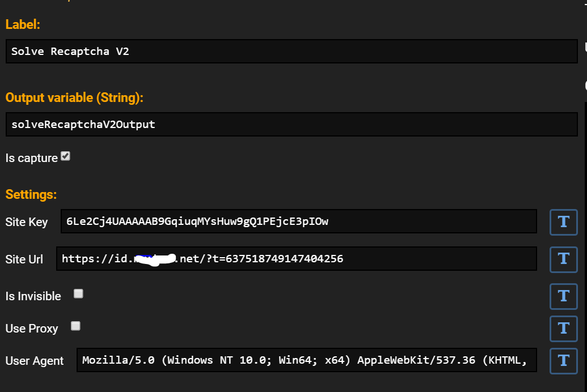The image size is (587, 392).
Task: Focus the Label field containing Solve Recaptcha V2
Action: coord(292,51)
